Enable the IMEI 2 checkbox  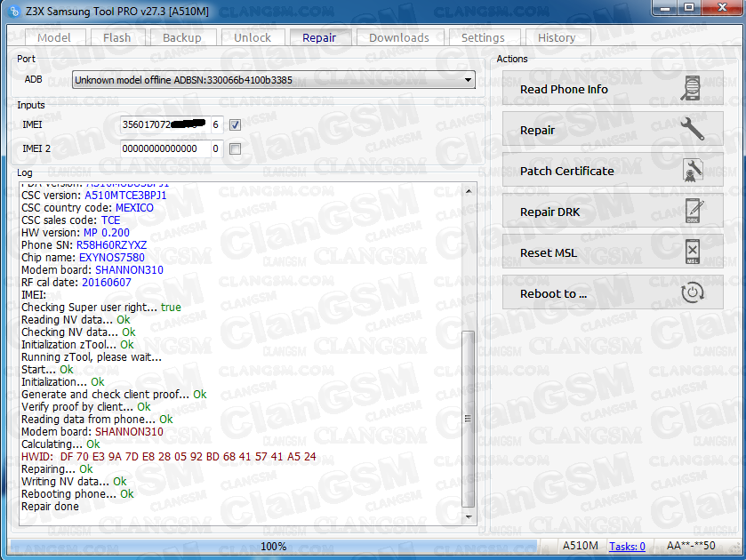(x=235, y=149)
